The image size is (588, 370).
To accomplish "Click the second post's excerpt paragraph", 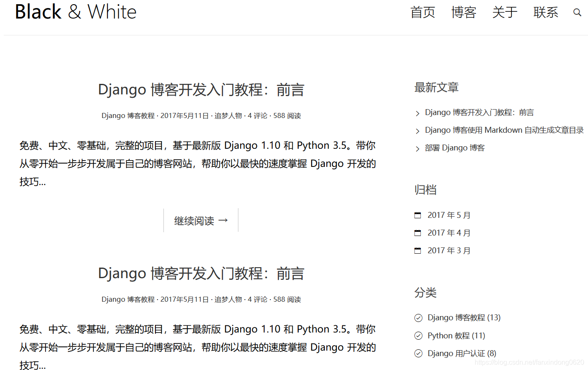I will click(x=198, y=346).
